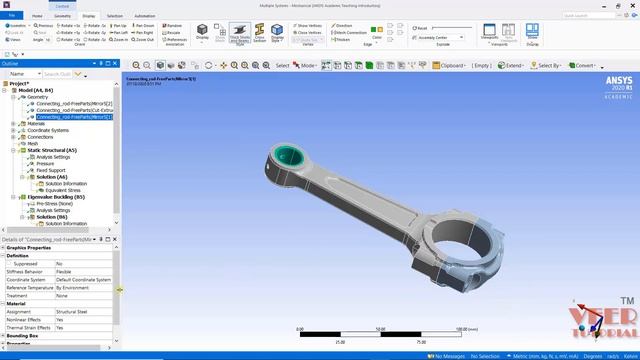Image resolution: width=640 pixels, height=360 pixels.
Task: Open the Selection ribbon tab
Action: pyautogui.click(x=115, y=16)
